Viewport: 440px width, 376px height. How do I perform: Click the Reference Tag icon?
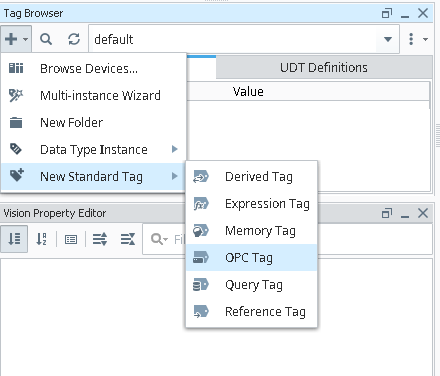click(x=201, y=312)
